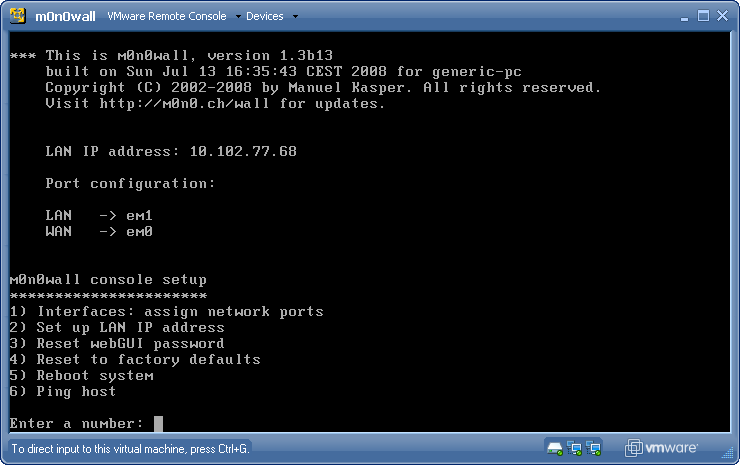Click the status hint about pressing Ctrl+G
This screenshot has width=740, height=465.
(130, 448)
